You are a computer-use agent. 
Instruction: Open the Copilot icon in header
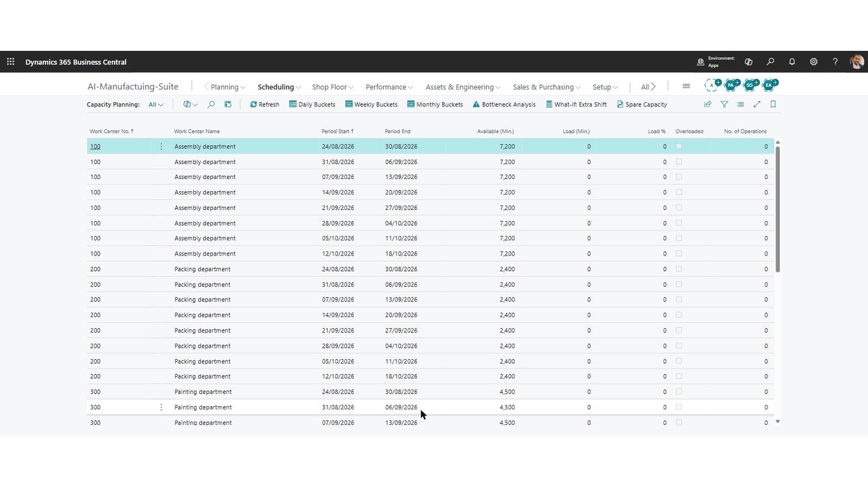(x=749, y=62)
